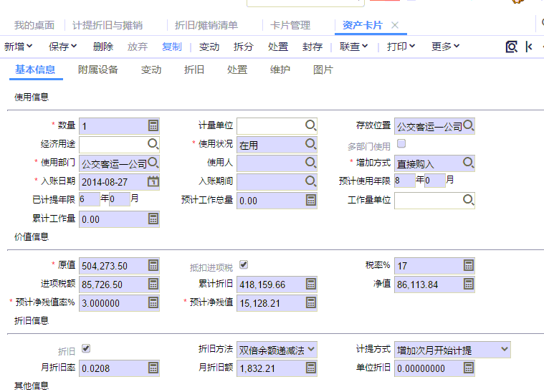
Task: Click 预计使用年限 month input field
Action: pyautogui.click(x=435, y=181)
